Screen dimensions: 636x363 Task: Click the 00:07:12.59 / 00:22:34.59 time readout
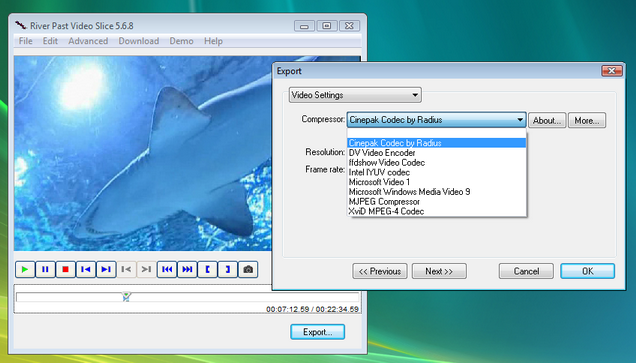pos(312,309)
